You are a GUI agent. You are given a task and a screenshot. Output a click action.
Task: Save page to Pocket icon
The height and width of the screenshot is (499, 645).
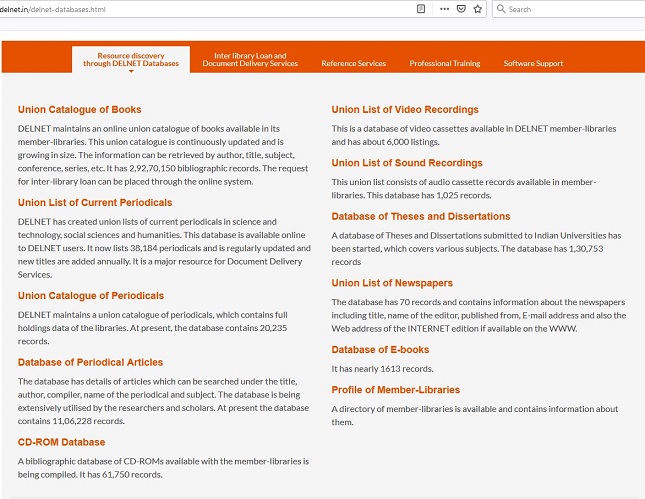tap(461, 9)
